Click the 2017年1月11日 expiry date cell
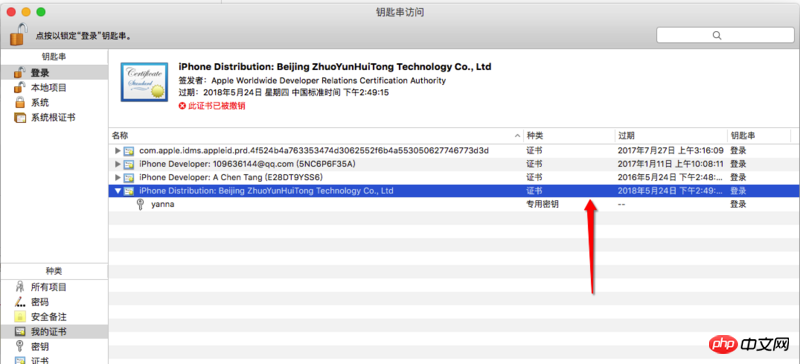 point(670,164)
